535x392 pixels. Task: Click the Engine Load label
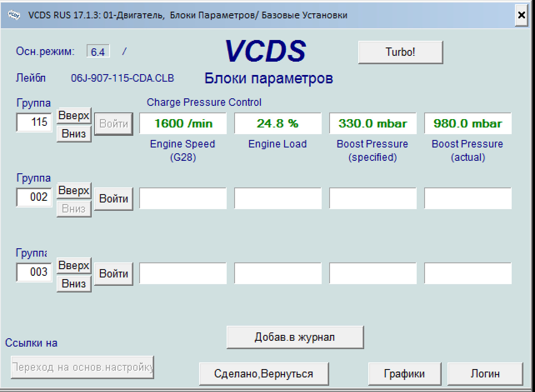(x=277, y=144)
